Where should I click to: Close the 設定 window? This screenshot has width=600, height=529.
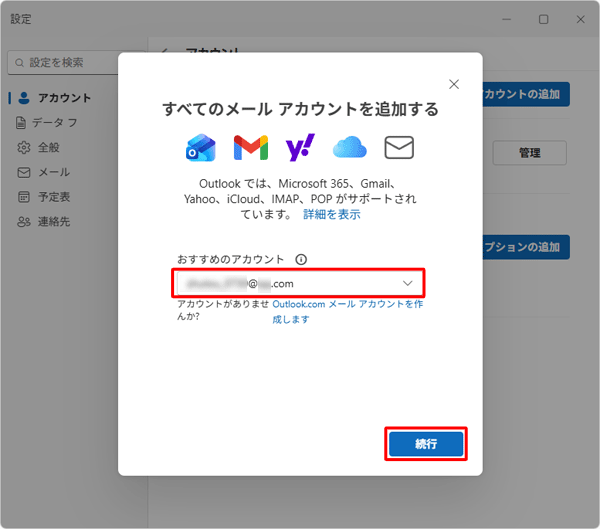click(580, 19)
